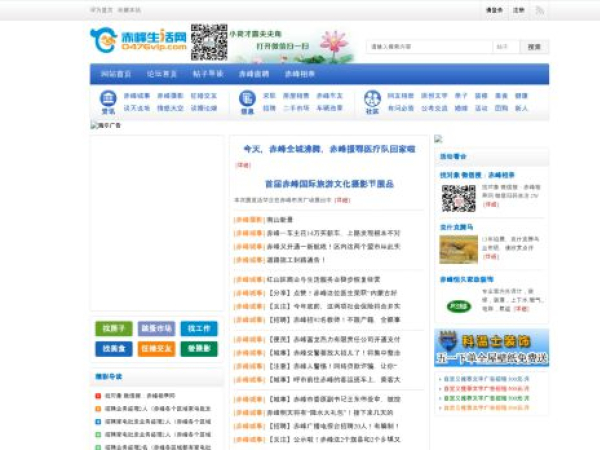Click the green oval logo in the sidebar
Image resolution: width=600 pixels, height=450 pixels.
pos(458,306)
